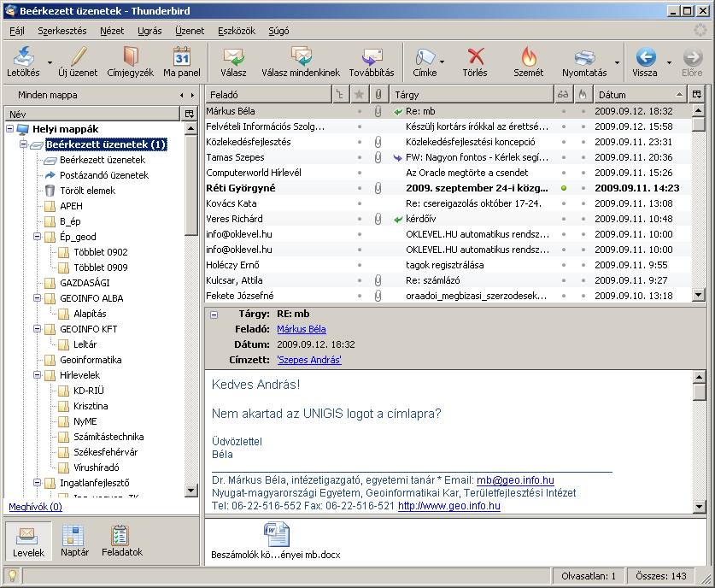Viewport: 715px width, 588px height.
Task: Open the Ugrás menu
Action: [x=149, y=31]
